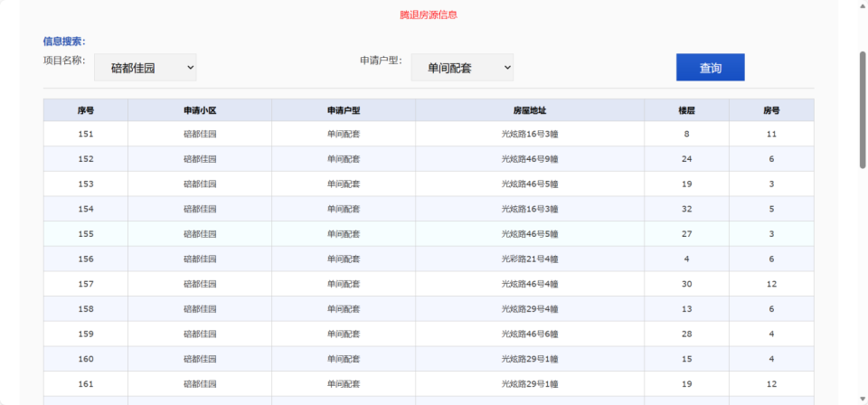Click the 序号 column header
Viewport: 868px width, 405px height.
86,110
